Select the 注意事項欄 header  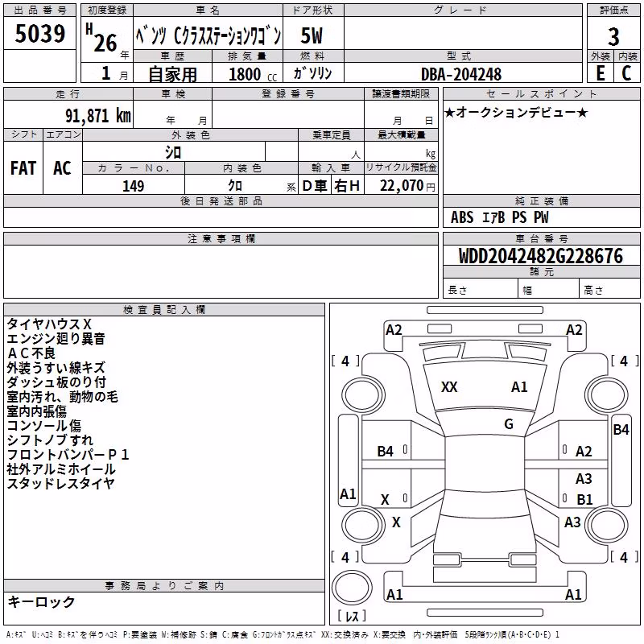221,238
